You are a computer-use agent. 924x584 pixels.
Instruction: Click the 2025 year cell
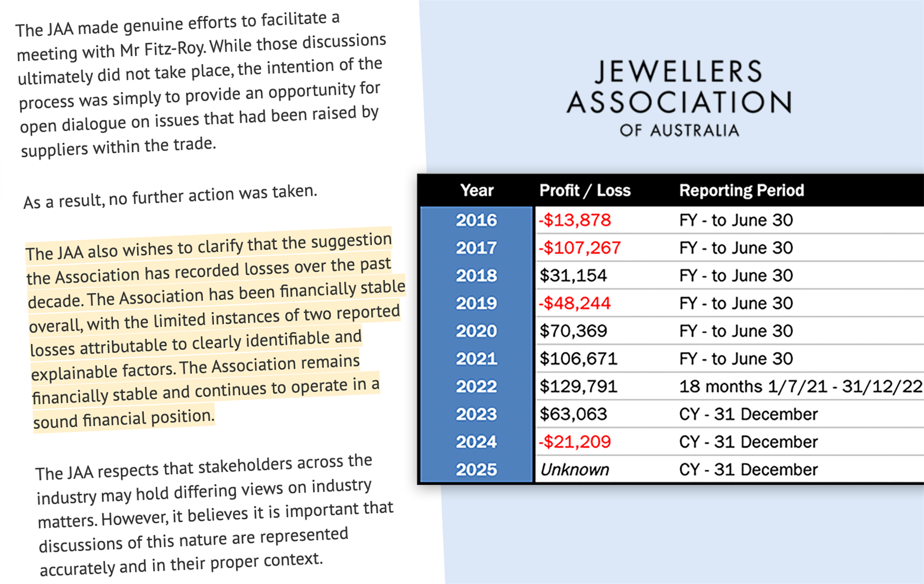pos(477,470)
